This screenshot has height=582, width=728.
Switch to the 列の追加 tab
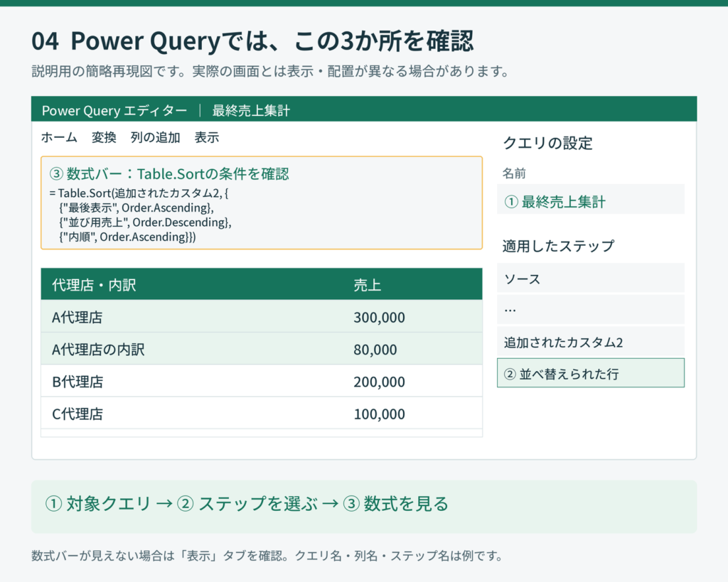pos(155,137)
